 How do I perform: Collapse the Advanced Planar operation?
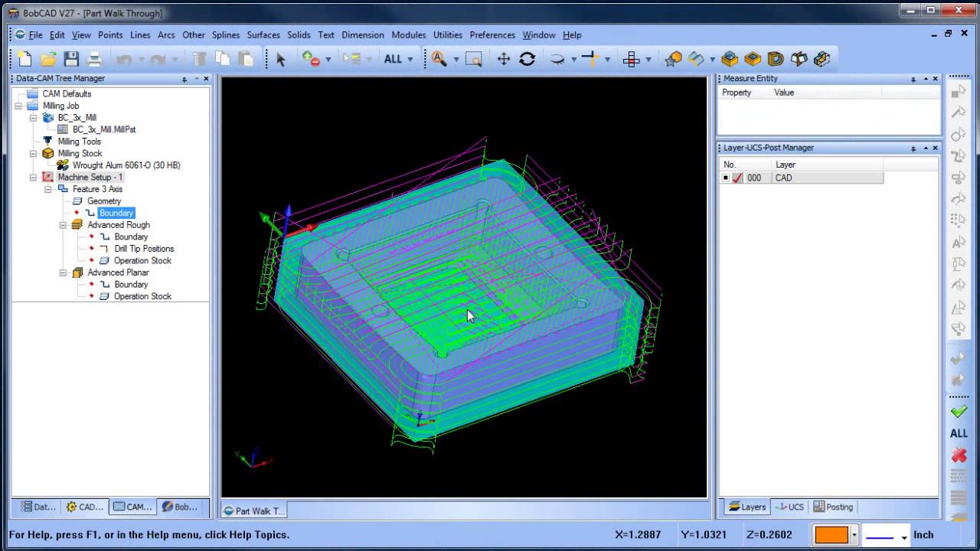pyautogui.click(x=64, y=272)
